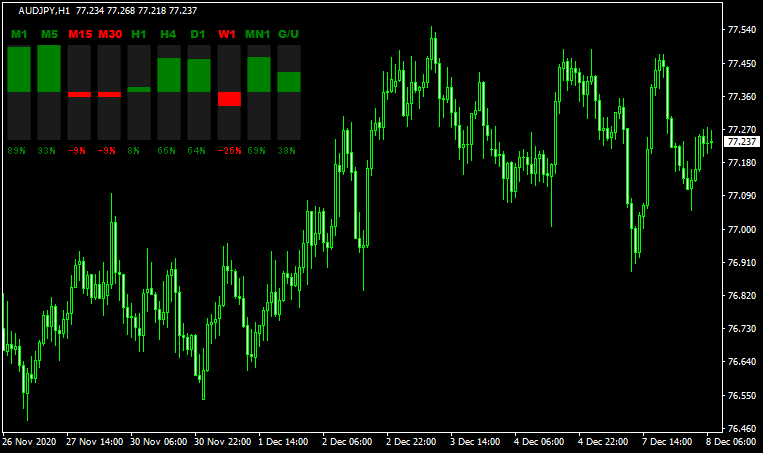The image size is (763, 453).
Task: Click the W1 timeframe header
Action: coord(228,35)
